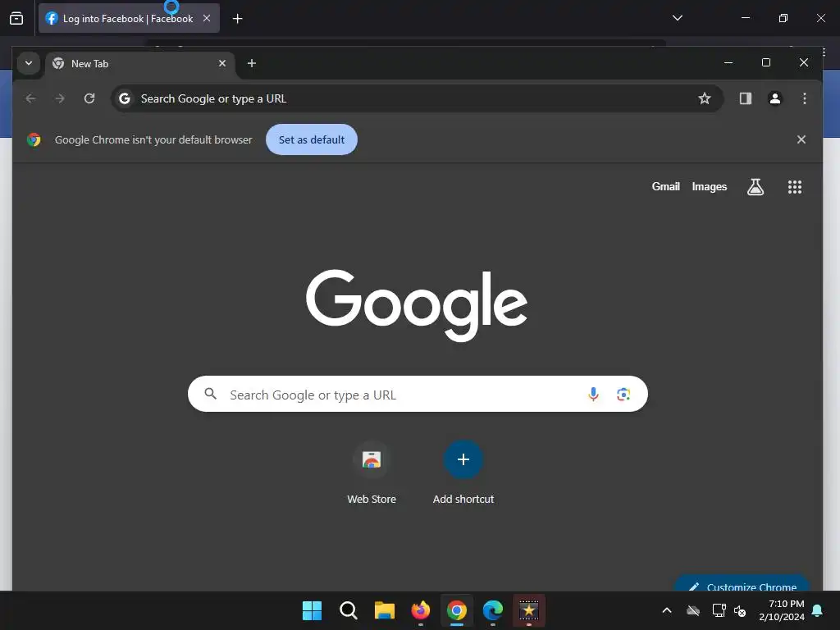The image size is (840, 630).
Task: Open the Chrome profile avatar icon
Action: [x=774, y=98]
